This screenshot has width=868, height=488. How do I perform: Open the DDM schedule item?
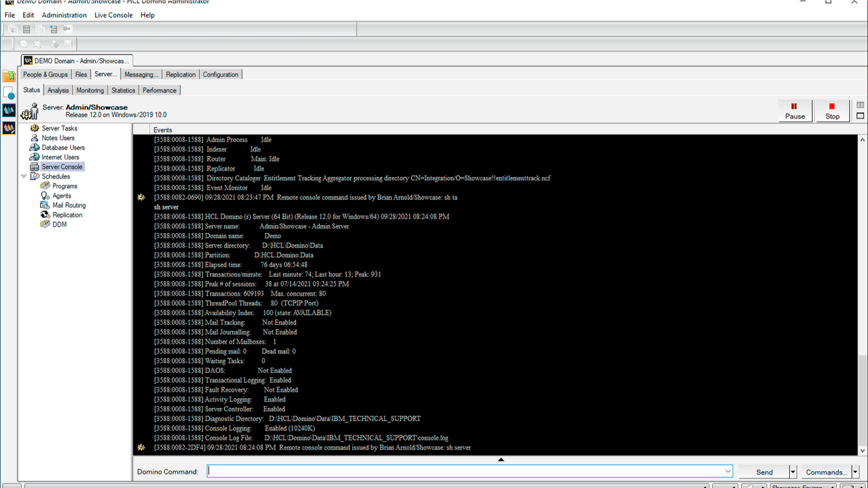click(x=59, y=224)
